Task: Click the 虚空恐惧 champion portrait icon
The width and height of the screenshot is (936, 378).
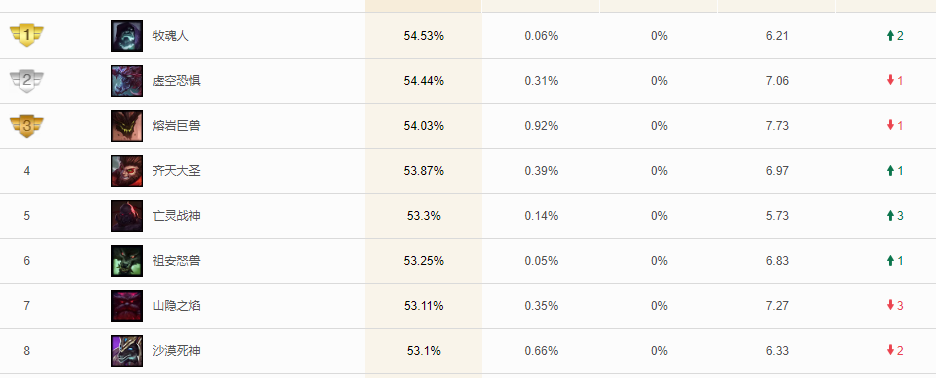Action: tap(127, 81)
